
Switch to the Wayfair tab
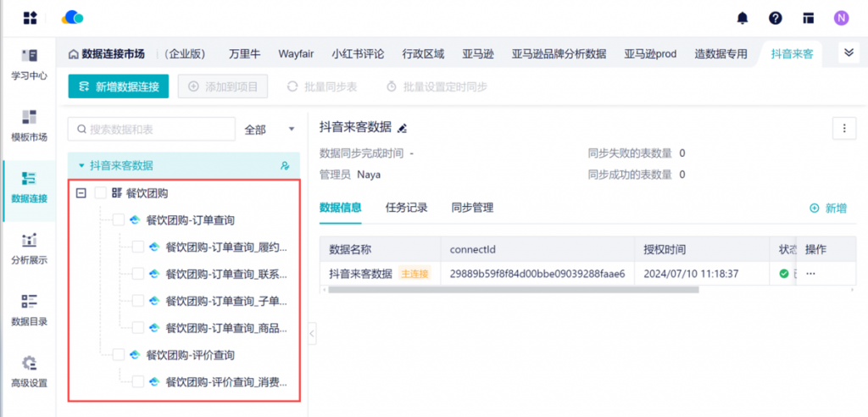click(296, 53)
